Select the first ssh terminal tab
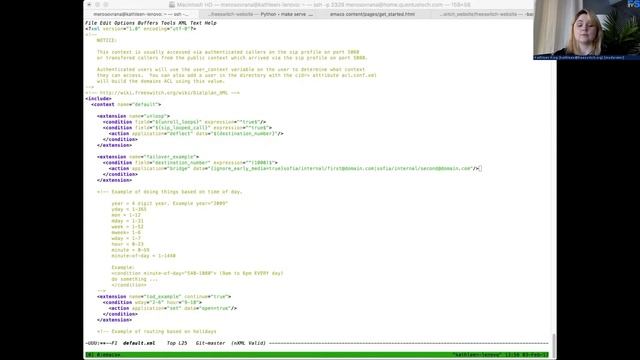The width and height of the screenshot is (640, 360). click(141, 14)
